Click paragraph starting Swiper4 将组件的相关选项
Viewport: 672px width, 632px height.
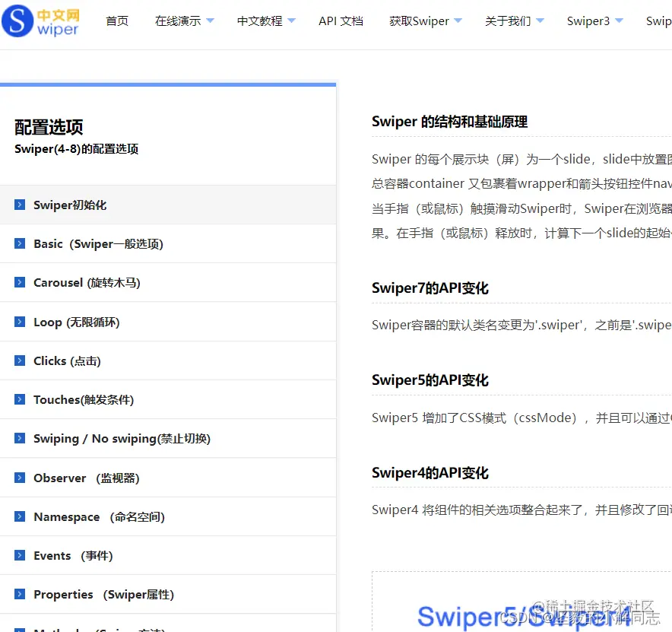tap(521, 510)
